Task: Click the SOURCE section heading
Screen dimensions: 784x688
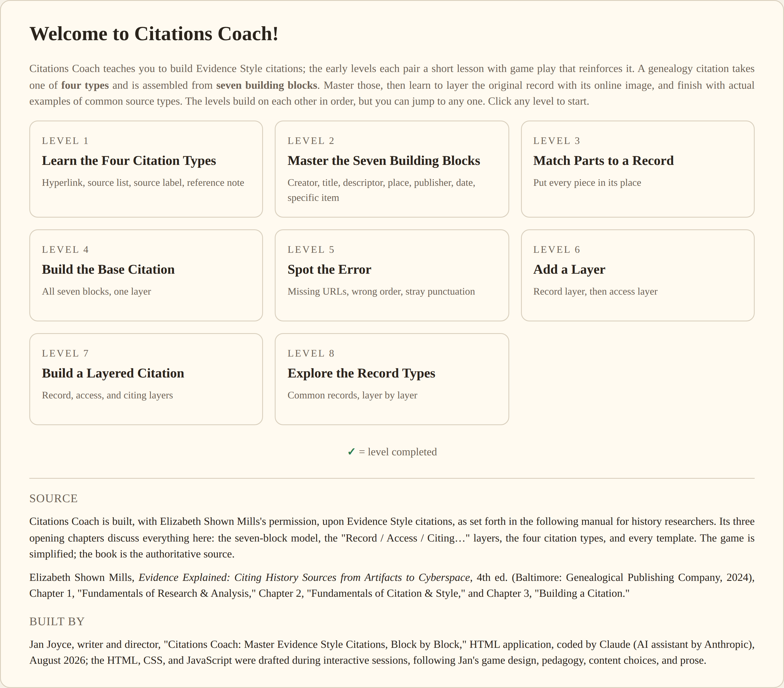Action: (53, 498)
